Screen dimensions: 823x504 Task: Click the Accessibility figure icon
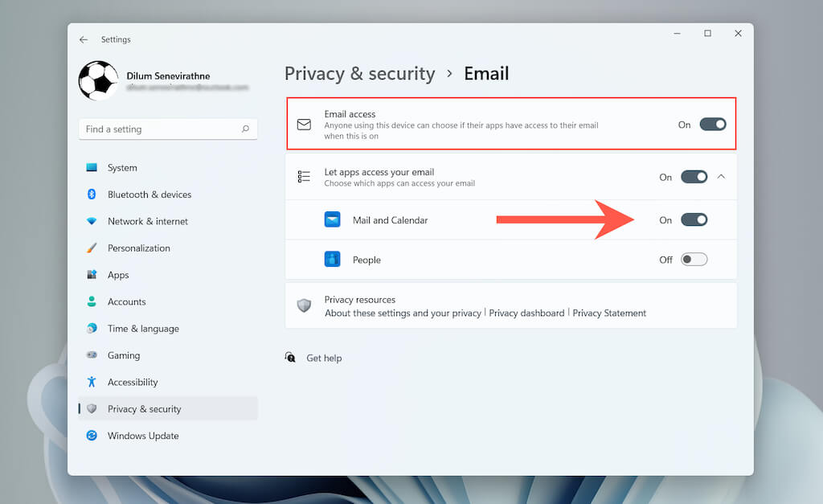point(92,382)
